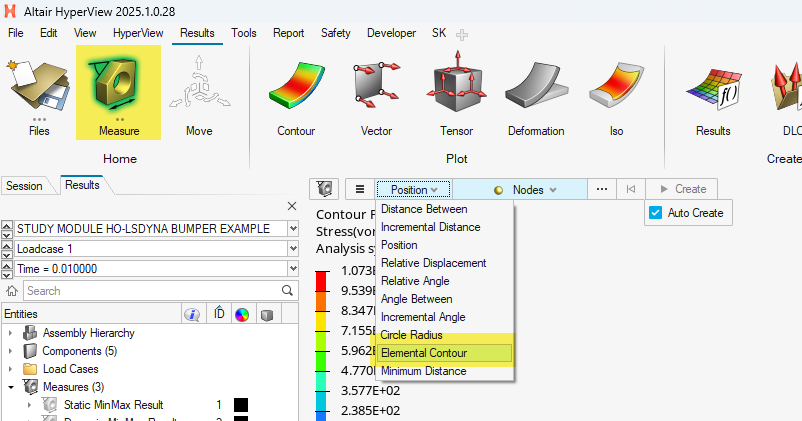Open the Safety ribbon tab
Screen dimensions: 802x421
(336, 33)
